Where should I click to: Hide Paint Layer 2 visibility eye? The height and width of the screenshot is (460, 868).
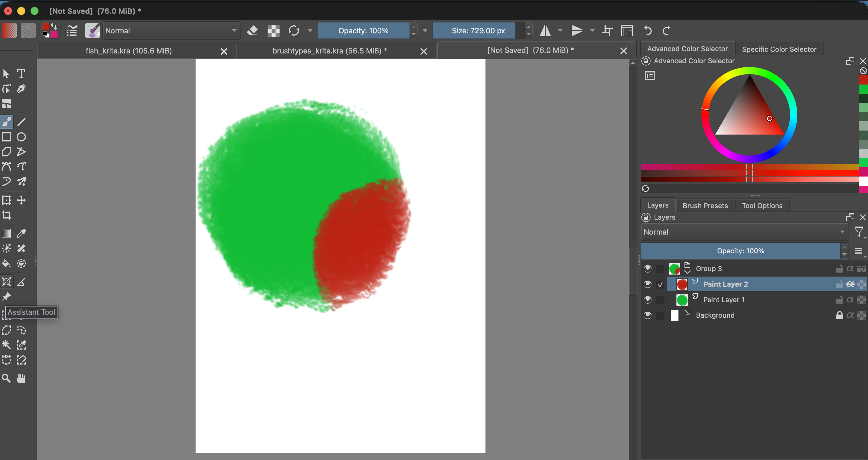647,284
